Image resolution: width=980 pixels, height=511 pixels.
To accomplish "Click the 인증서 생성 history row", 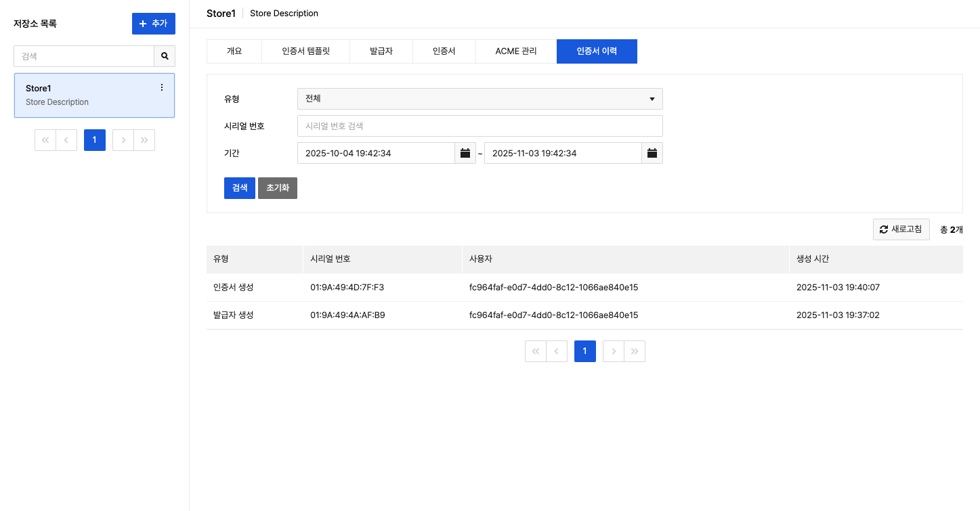I will tap(584, 288).
